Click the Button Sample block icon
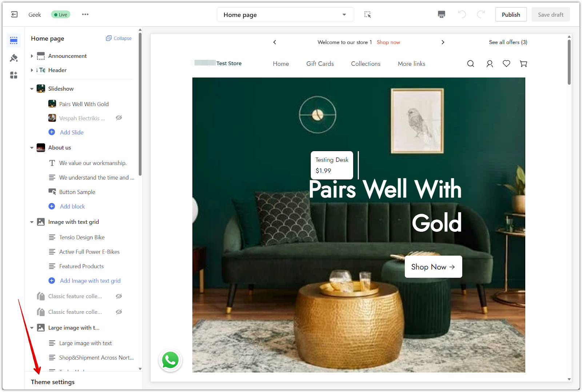Image resolution: width=582 pixels, height=392 pixels. coord(52,192)
